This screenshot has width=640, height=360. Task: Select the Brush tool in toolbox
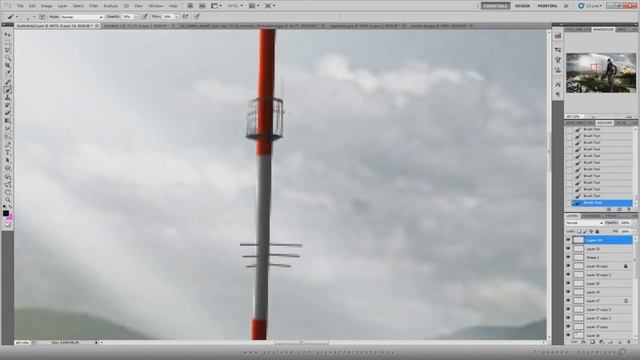(x=7, y=89)
